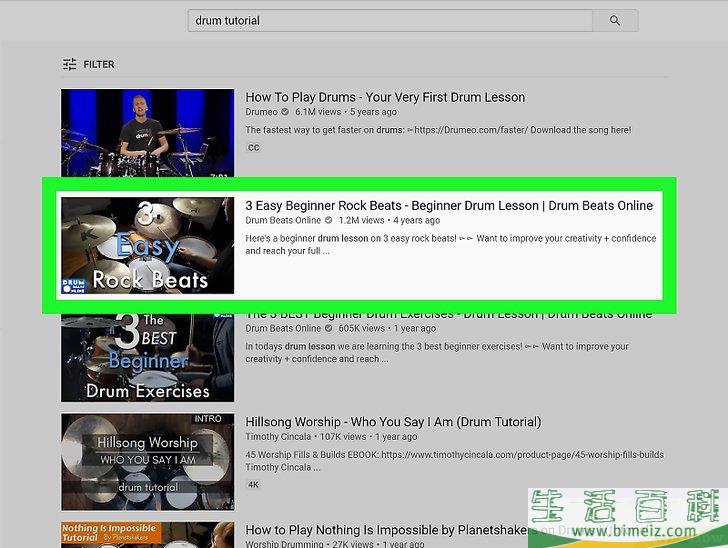
Task: Click the CC captions badge
Action: coord(254,148)
